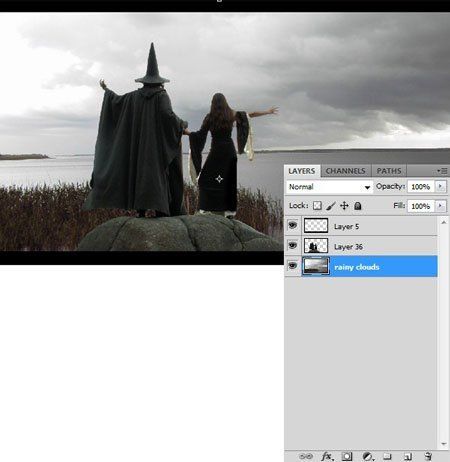Hide the rainy clouds layer
The image size is (450, 462).
[293, 266]
